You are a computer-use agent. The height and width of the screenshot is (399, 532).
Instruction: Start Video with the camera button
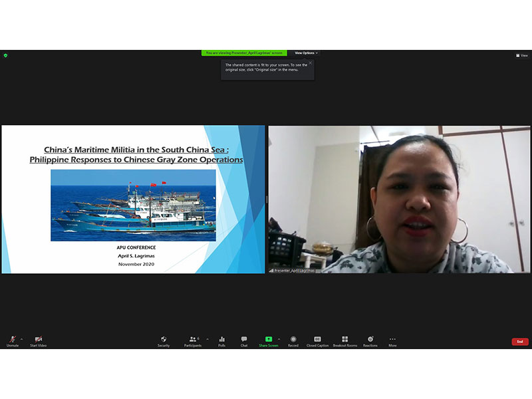pos(38,340)
